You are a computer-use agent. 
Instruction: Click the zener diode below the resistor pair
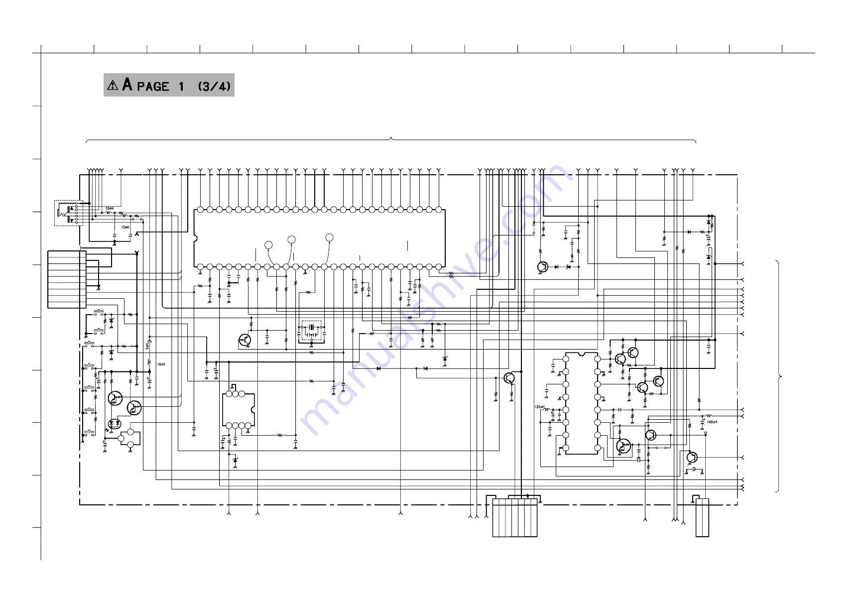[445, 358]
